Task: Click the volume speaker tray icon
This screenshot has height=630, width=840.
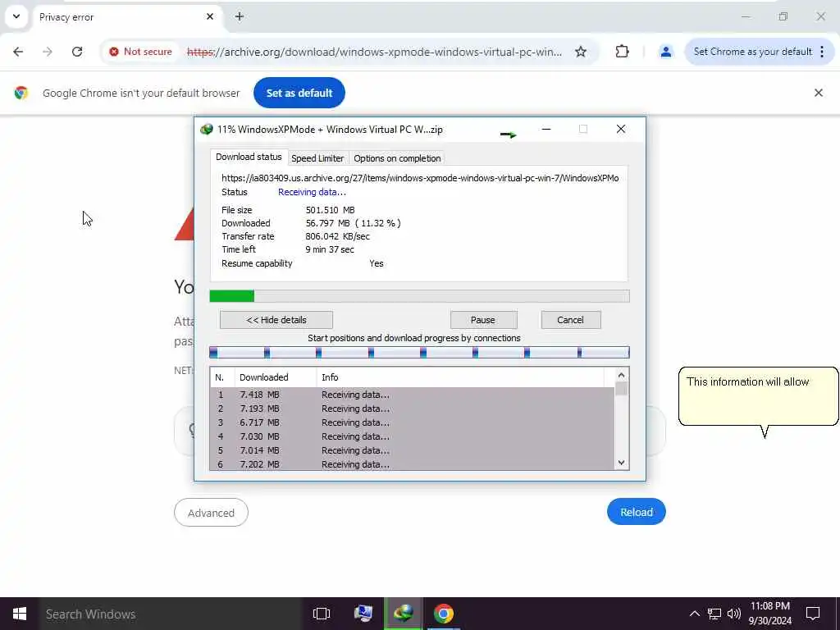Action: [x=734, y=614]
